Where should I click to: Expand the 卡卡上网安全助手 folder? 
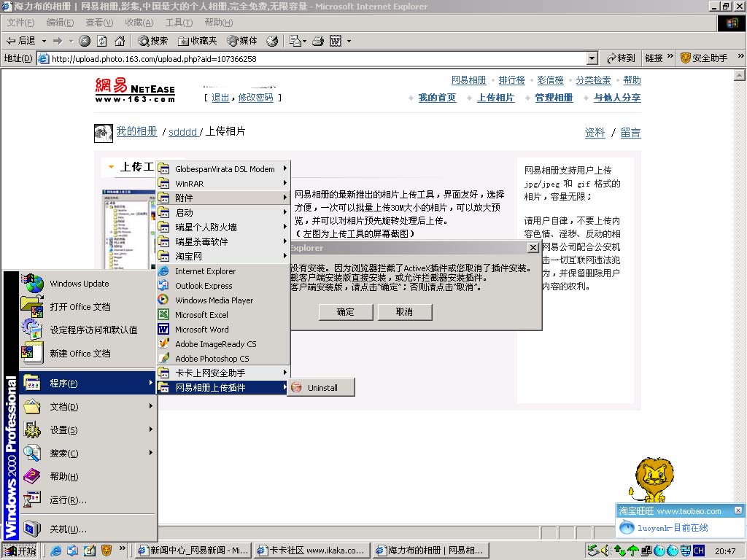223,373
